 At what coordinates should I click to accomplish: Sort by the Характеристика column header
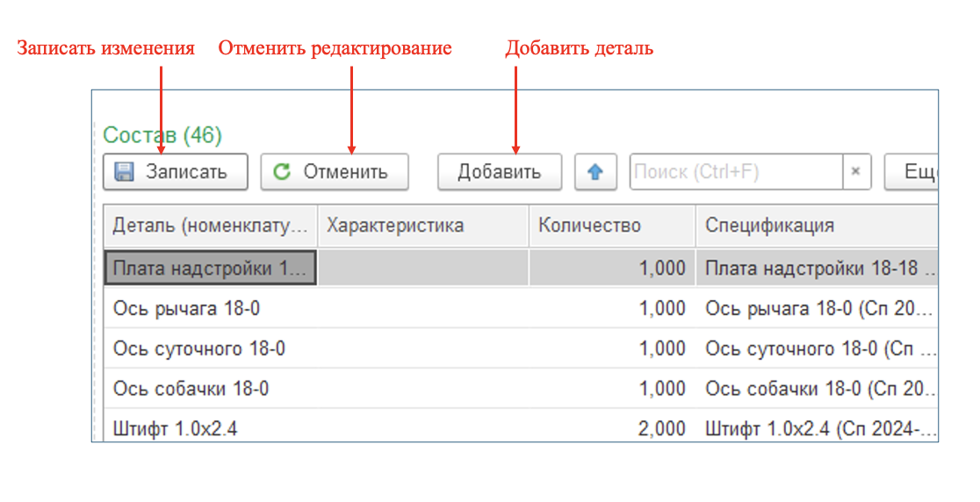pyautogui.click(x=422, y=226)
